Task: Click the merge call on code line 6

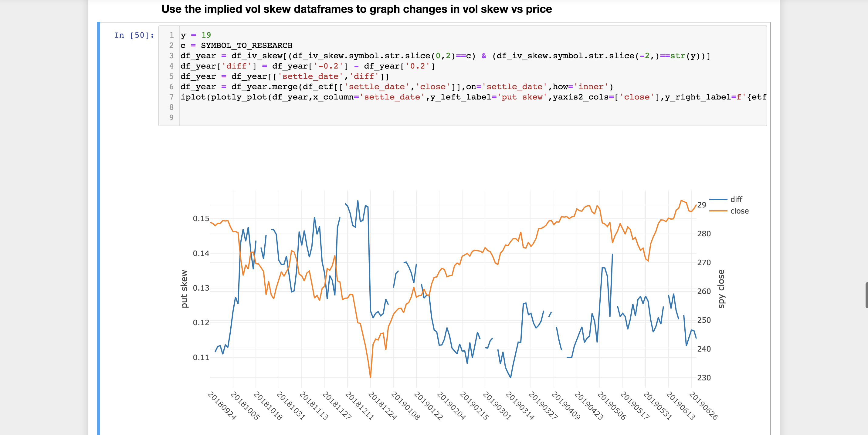Action: pos(285,87)
